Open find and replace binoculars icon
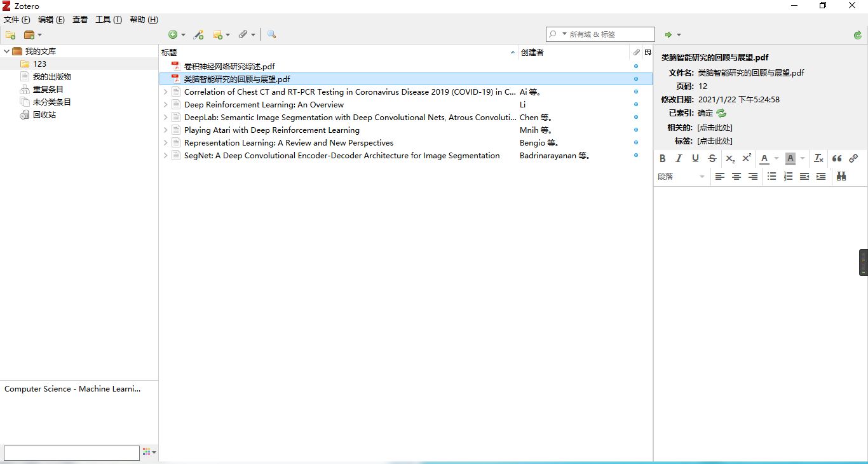868x464 pixels. tap(841, 176)
